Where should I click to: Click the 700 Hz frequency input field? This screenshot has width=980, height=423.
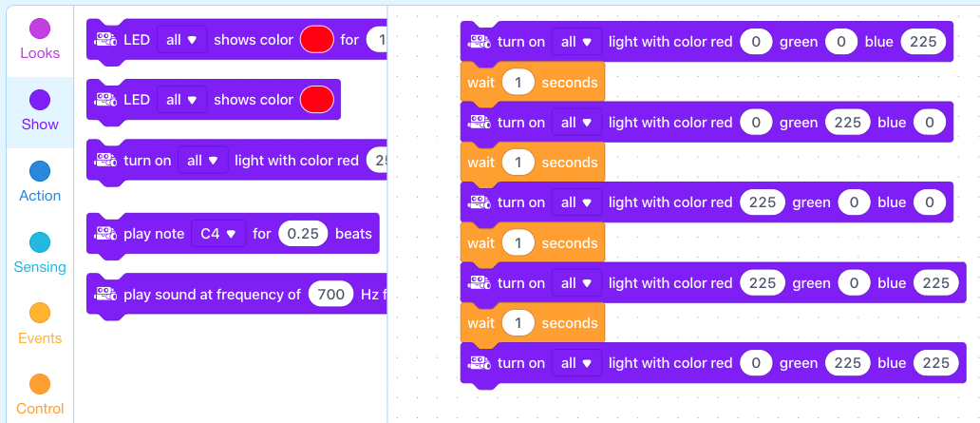click(x=331, y=294)
